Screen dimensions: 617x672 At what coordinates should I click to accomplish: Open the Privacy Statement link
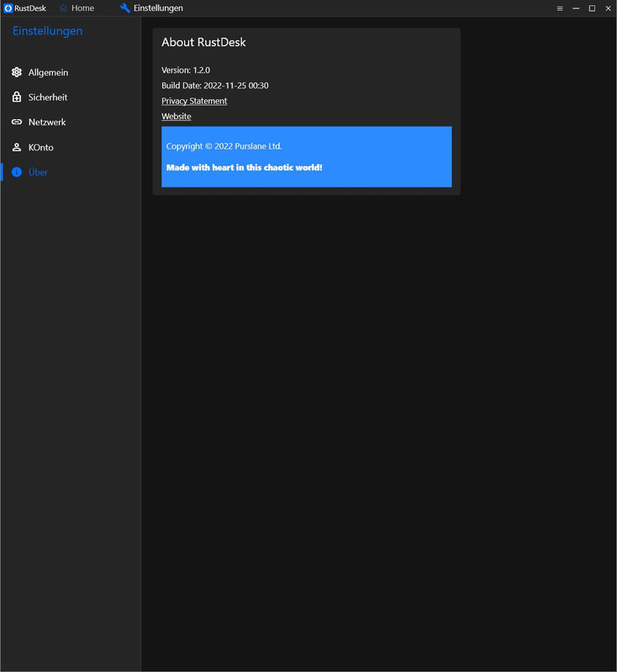194,101
